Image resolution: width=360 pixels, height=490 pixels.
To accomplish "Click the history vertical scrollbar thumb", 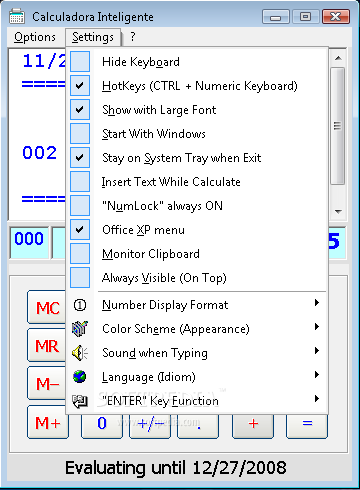I will 338,126.
